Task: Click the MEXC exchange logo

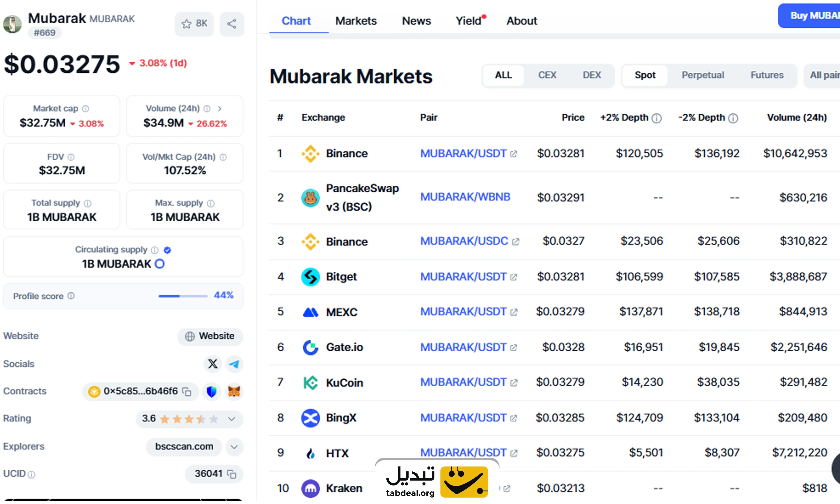Action: tap(310, 312)
